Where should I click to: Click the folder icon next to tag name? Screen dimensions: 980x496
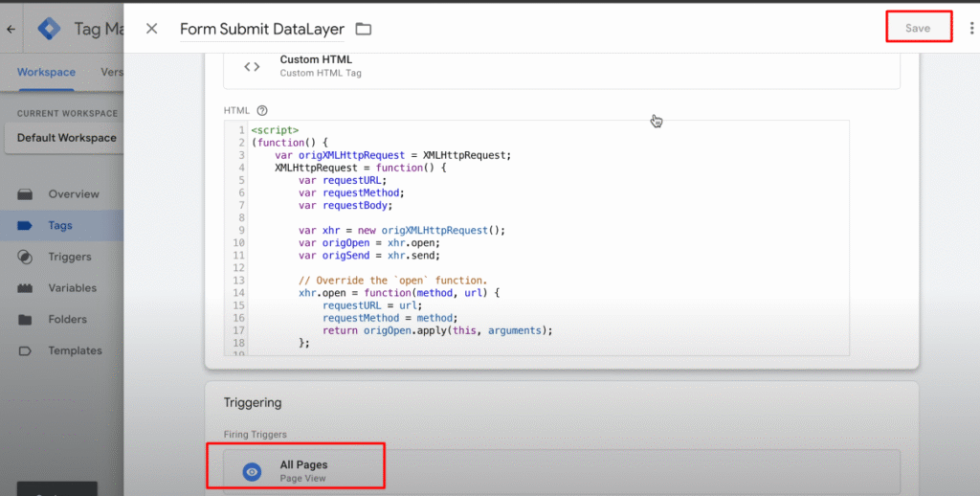(364, 30)
